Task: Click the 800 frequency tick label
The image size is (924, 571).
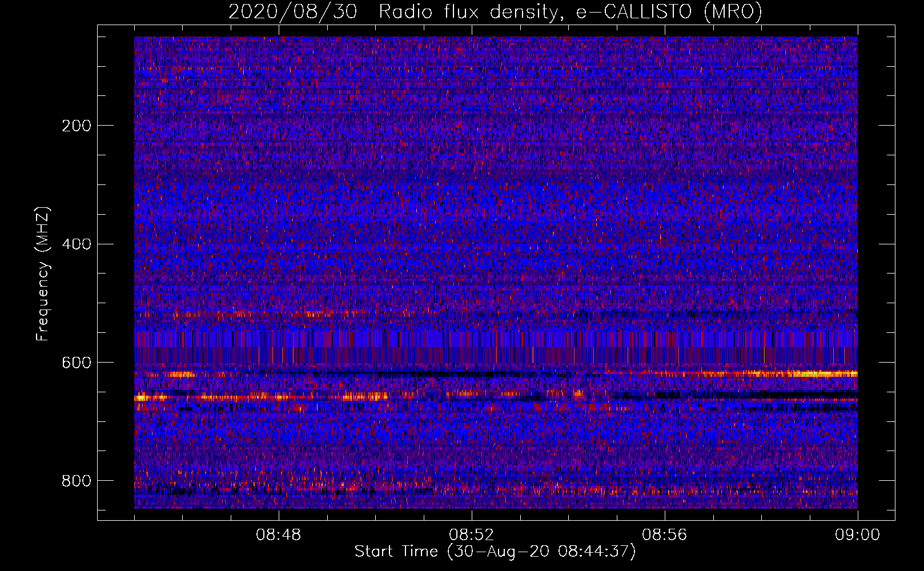Action: click(x=77, y=481)
